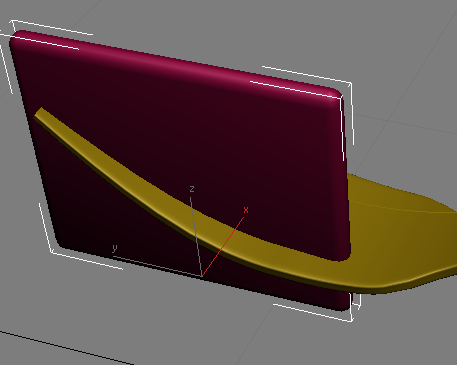
Task: Click the red x axis label
Action: coord(246,210)
